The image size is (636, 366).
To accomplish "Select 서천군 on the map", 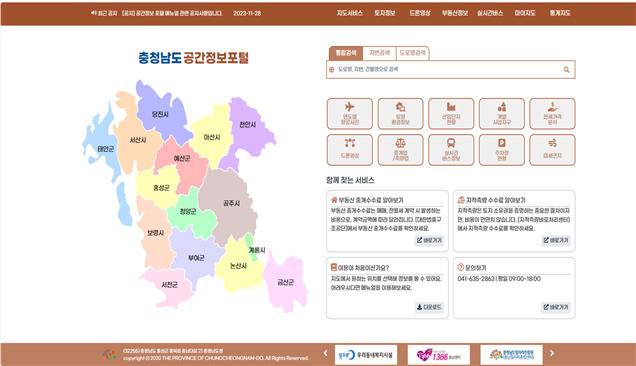I will point(169,285).
